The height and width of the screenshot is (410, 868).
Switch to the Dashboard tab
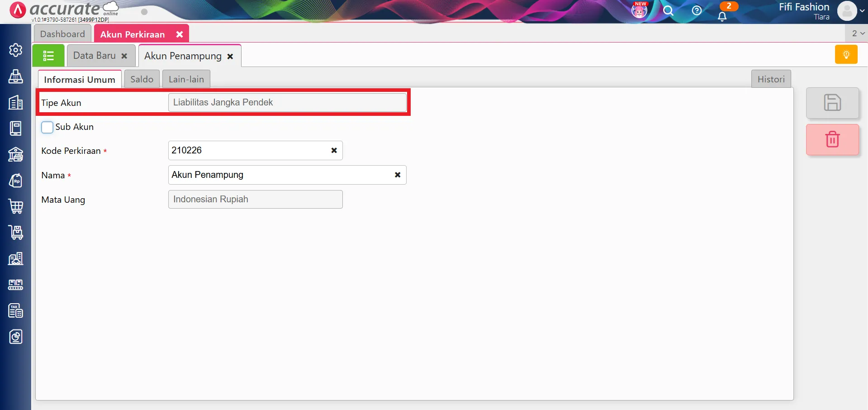click(62, 34)
